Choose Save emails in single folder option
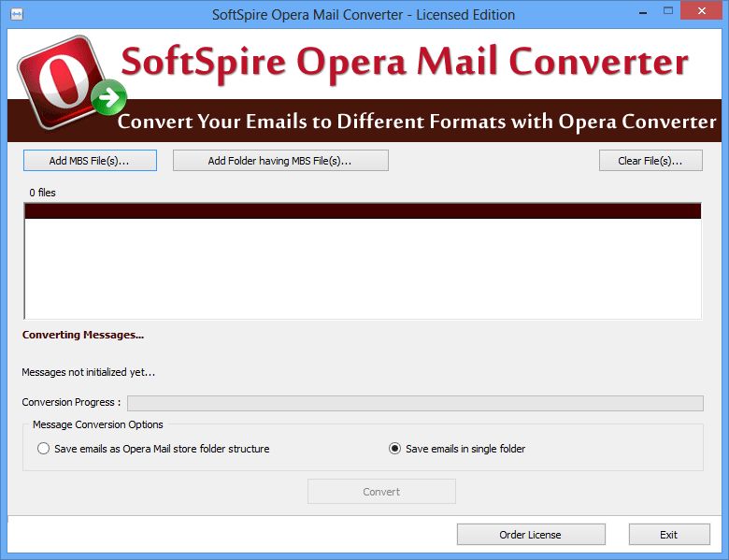Screen dimensions: 729x560 [394, 449]
